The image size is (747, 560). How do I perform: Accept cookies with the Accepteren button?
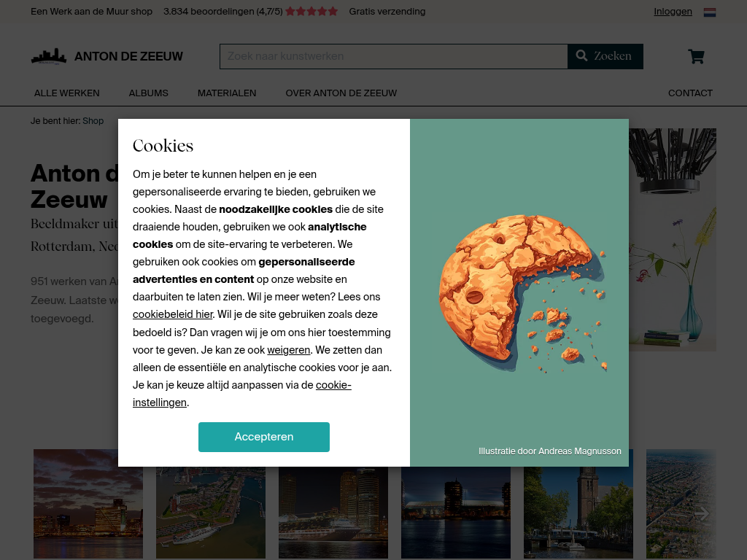[x=264, y=437]
